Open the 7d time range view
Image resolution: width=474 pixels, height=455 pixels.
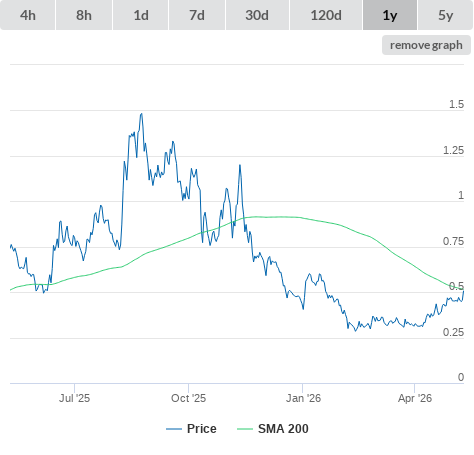(197, 15)
